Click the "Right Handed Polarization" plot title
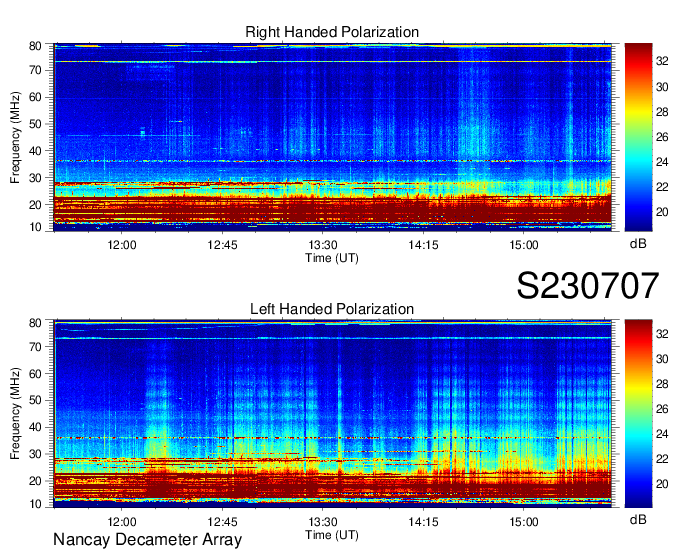Screen dimensions: 680x552 332,32
